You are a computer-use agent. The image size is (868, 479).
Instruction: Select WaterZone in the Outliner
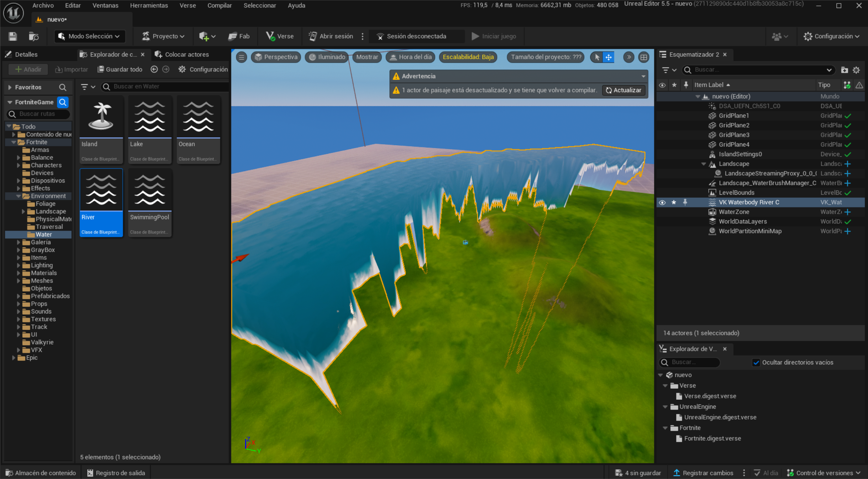point(734,212)
